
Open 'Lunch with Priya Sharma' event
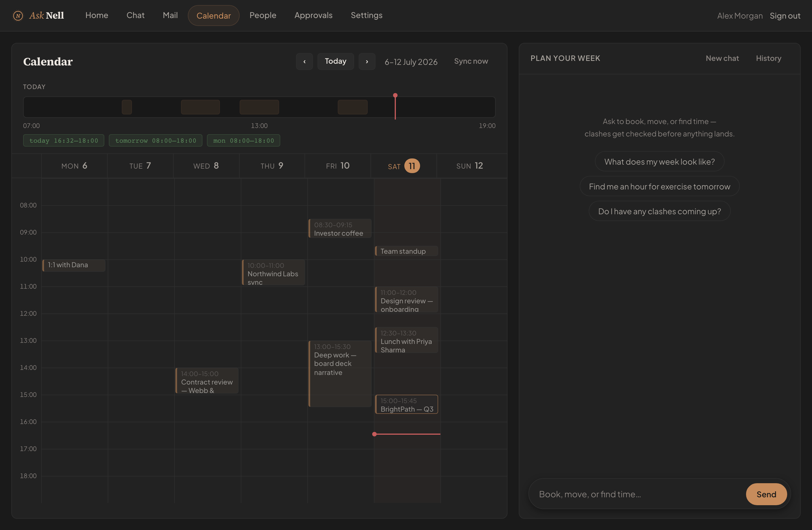click(406, 340)
